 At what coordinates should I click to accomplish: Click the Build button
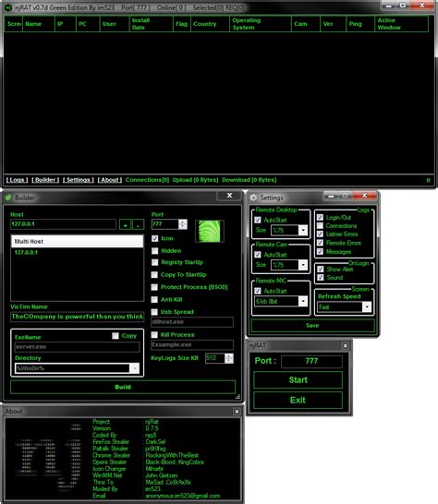pyautogui.click(x=123, y=387)
